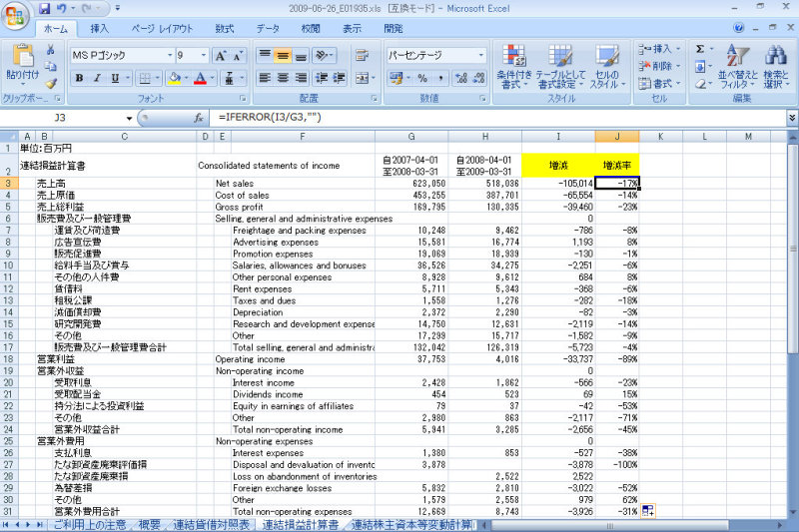Open sort and filter menu

(738, 67)
